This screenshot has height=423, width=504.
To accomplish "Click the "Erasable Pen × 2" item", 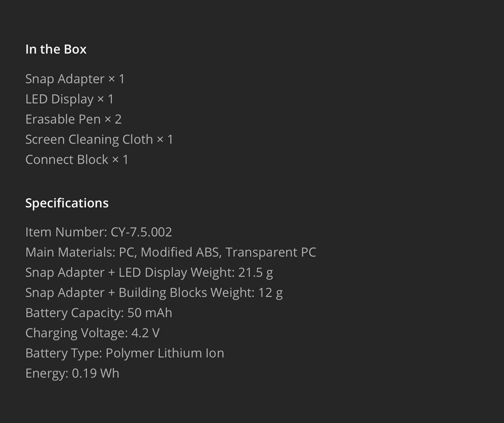I will coord(73,119).
